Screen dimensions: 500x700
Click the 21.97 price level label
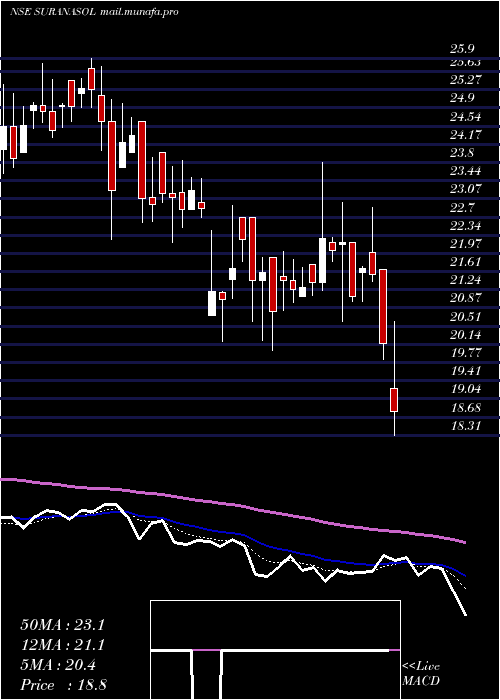466,243
